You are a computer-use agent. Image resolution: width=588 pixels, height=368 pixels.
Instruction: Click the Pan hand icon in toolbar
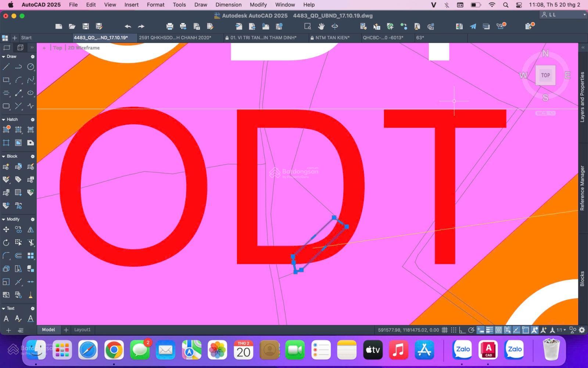point(321,26)
